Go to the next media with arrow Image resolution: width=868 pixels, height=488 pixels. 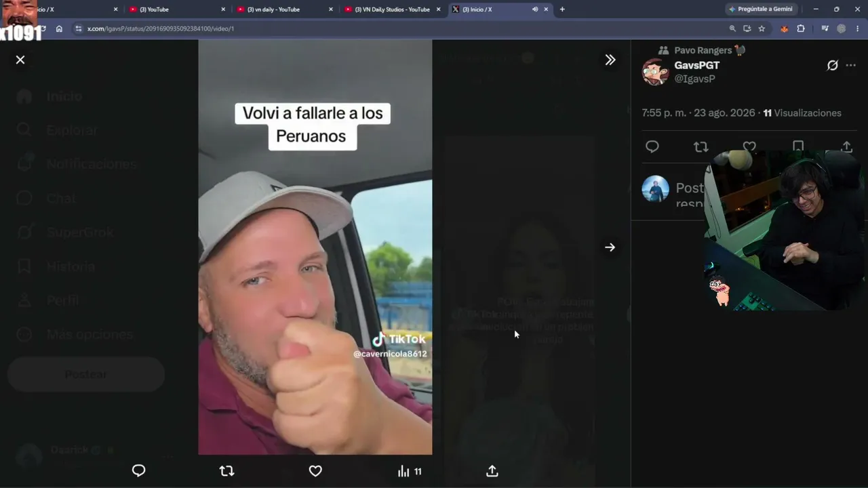pos(610,247)
